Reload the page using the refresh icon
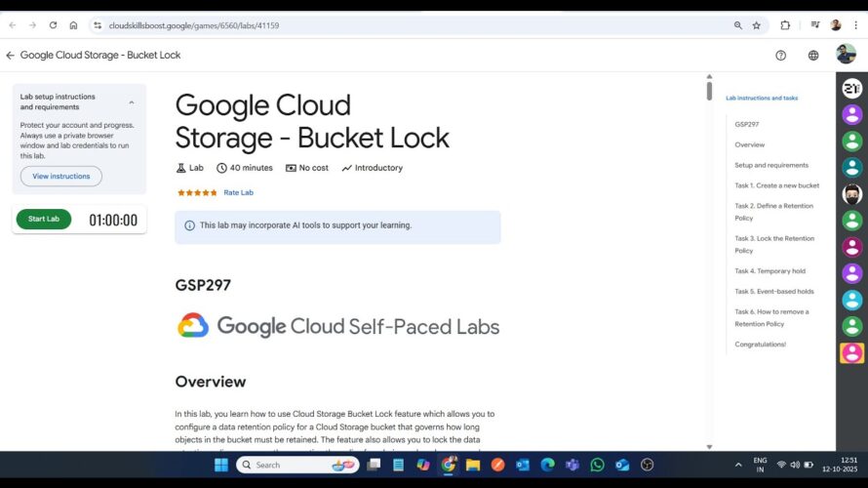 [x=53, y=25]
